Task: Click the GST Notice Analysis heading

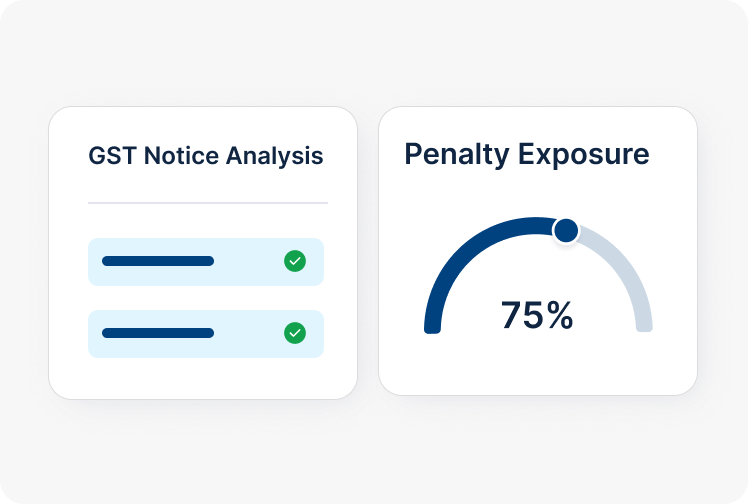Action: pos(206,156)
